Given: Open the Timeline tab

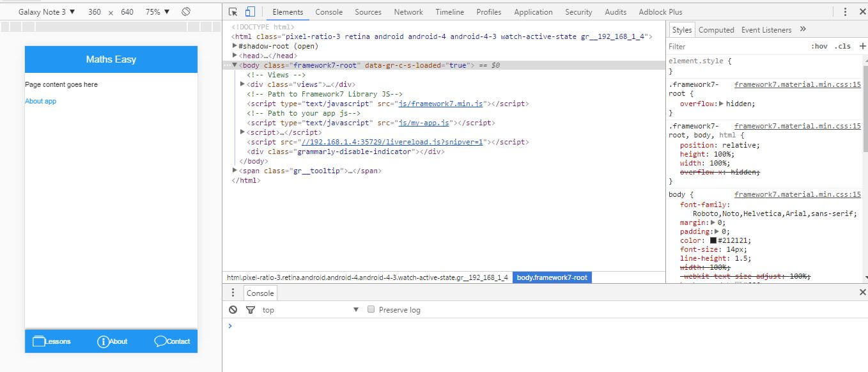Looking at the screenshot, I should coord(450,12).
